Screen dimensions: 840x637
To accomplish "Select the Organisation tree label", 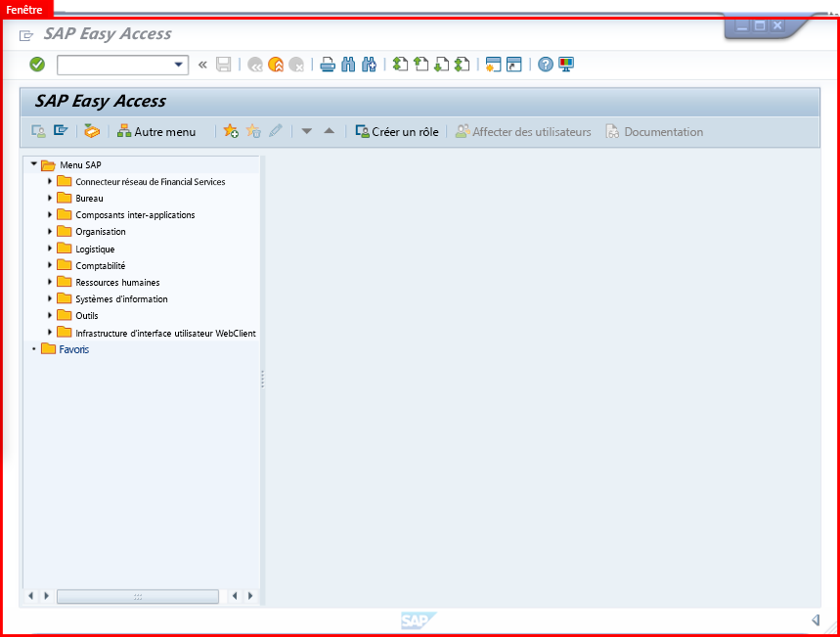I will 100,232.
